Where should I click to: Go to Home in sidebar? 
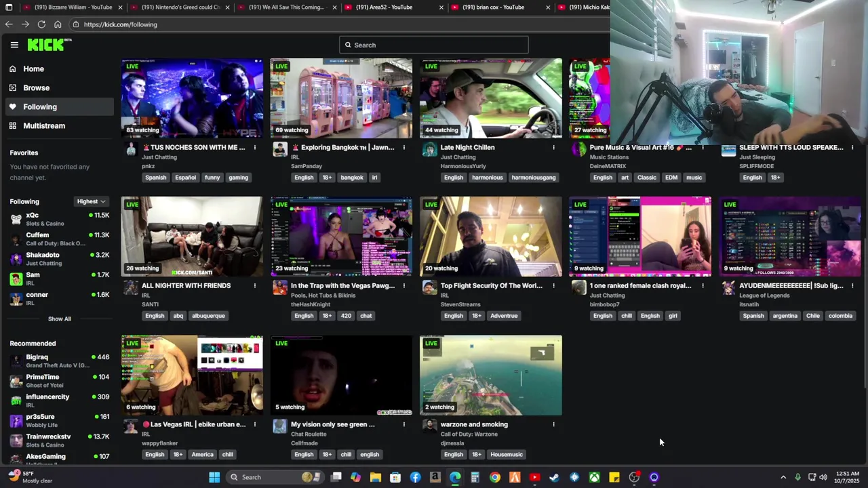(x=33, y=68)
